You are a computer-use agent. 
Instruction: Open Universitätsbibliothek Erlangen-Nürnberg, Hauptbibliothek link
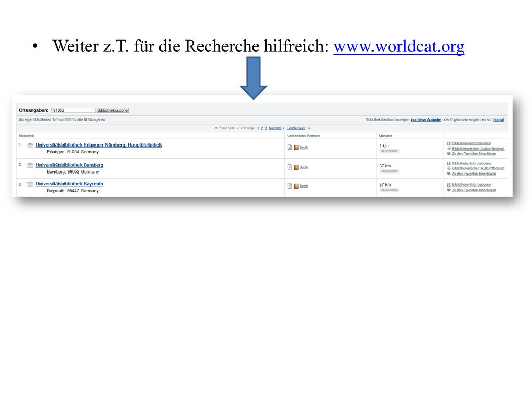99,145
